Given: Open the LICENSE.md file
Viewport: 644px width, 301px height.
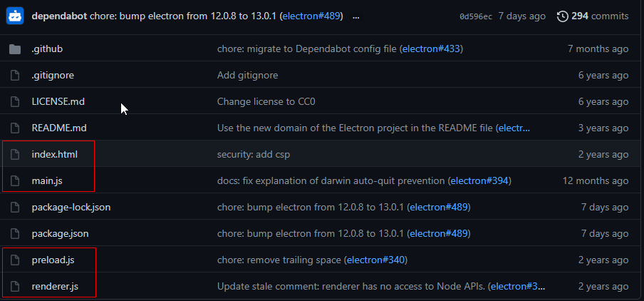Looking at the screenshot, I should (x=58, y=101).
